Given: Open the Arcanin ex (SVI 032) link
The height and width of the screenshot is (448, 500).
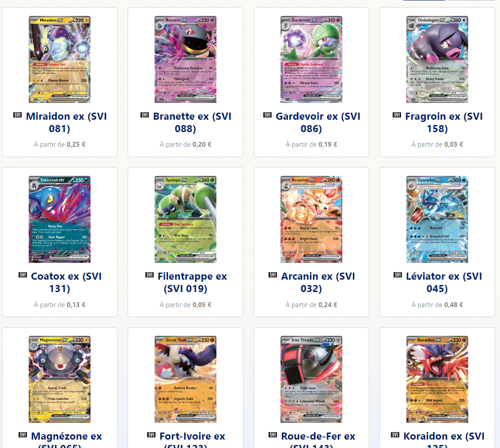Looking at the screenshot, I should tap(318, 282).
